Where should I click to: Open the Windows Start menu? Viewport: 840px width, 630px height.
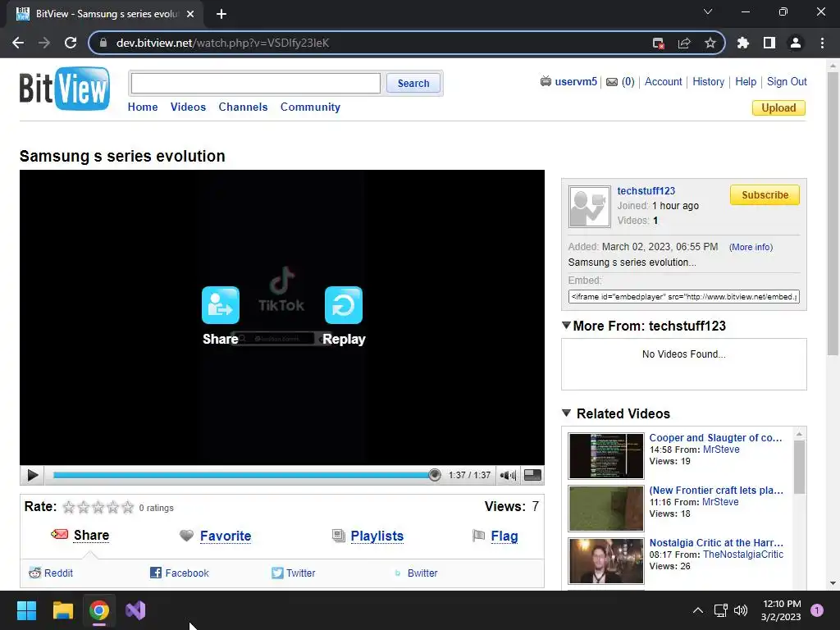[x=26, y=610]
